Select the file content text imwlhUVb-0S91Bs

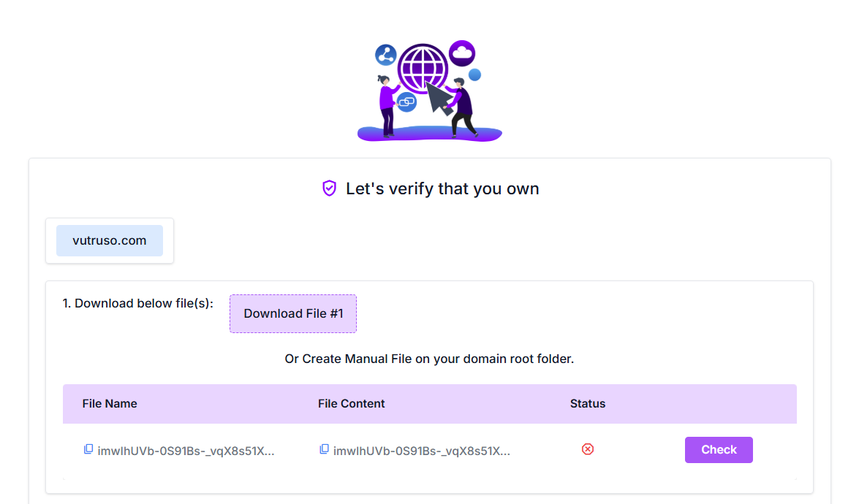(x=421, y=451)
